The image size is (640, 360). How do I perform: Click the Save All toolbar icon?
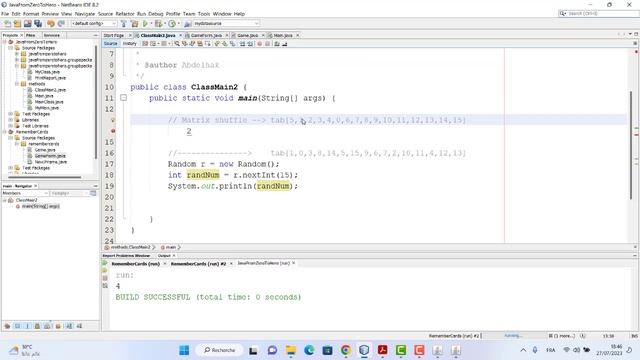point(38,24)
